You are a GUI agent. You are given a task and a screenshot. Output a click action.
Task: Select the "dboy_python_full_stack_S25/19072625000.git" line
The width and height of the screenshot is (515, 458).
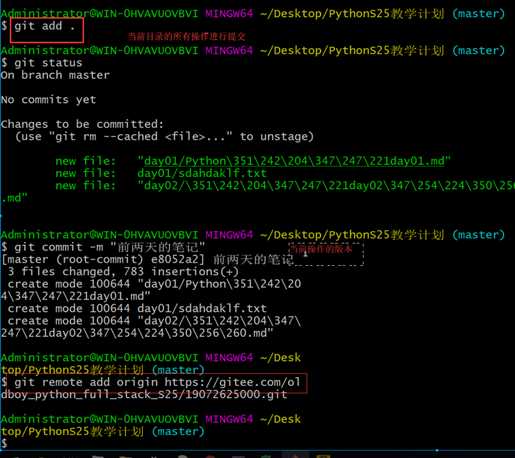(x=144, y=395)
